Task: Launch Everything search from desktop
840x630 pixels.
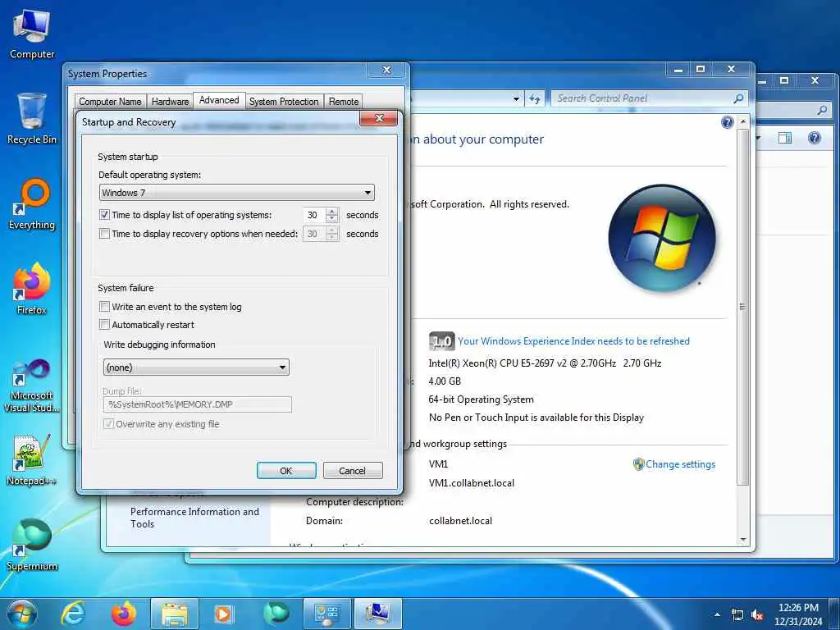Action: click(x=32, y=204)
